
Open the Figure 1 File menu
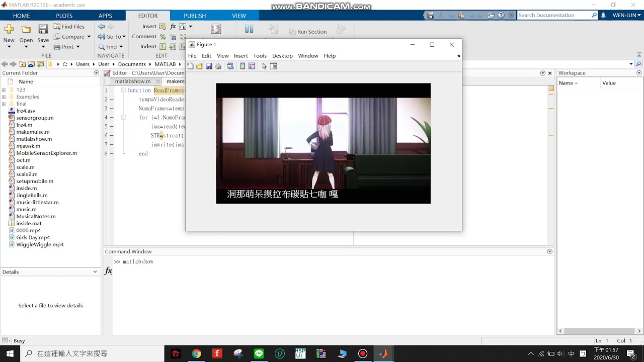click(x=192, y=56)
